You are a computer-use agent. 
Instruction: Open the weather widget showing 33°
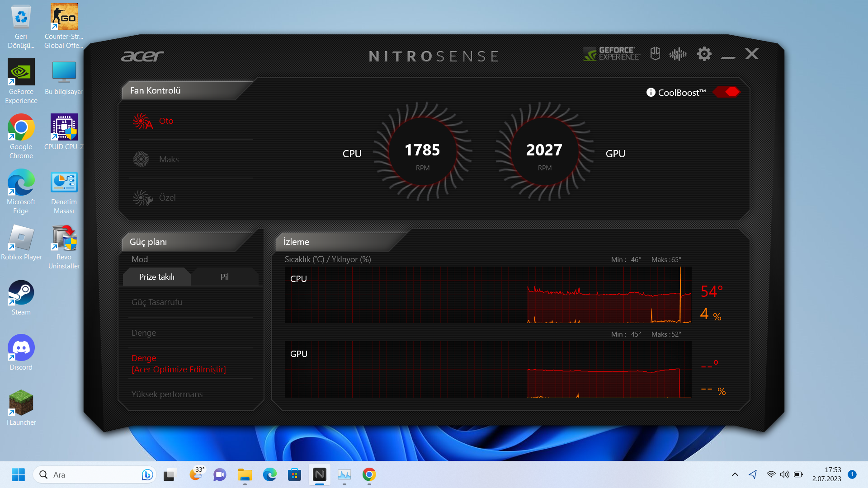pos(196,474)
